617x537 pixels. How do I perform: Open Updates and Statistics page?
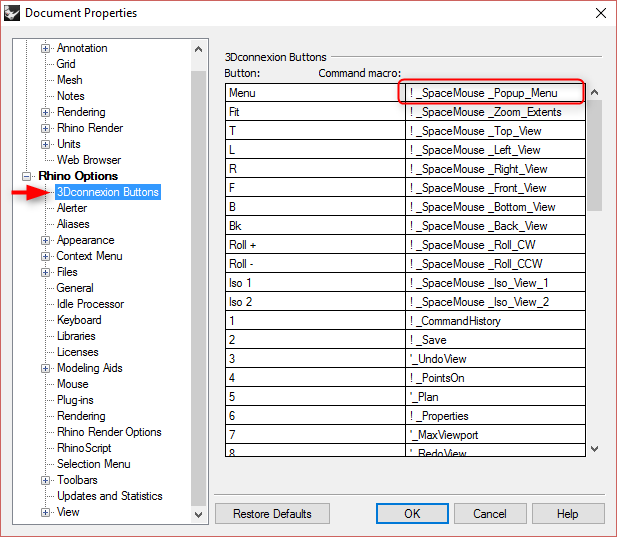click(x=110, y=496)
